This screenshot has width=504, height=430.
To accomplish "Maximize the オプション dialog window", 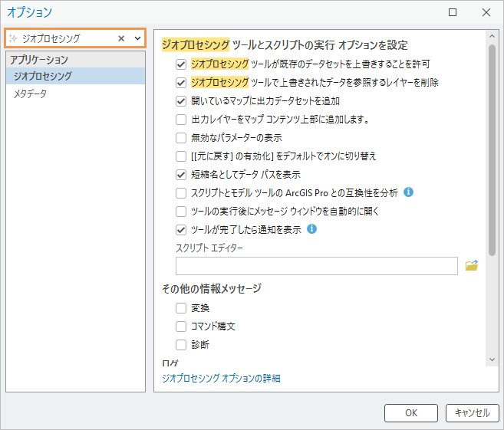I will [x=453, y=12].
